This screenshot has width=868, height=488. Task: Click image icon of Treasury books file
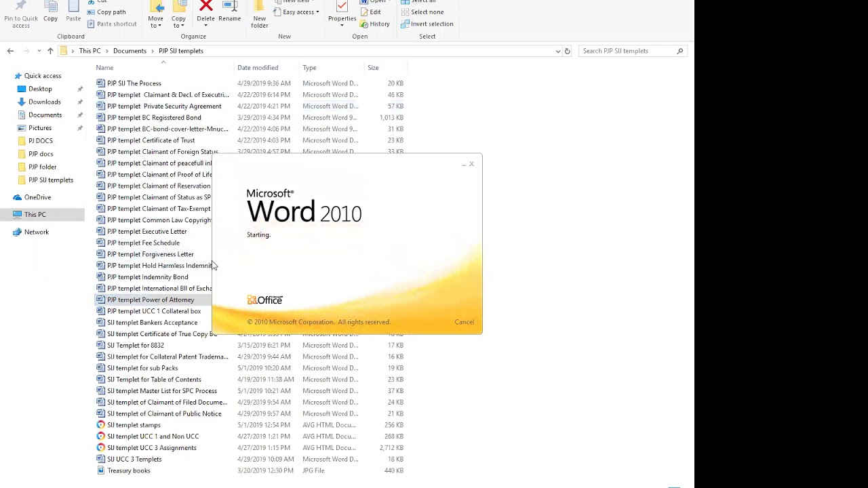point(100,470)
